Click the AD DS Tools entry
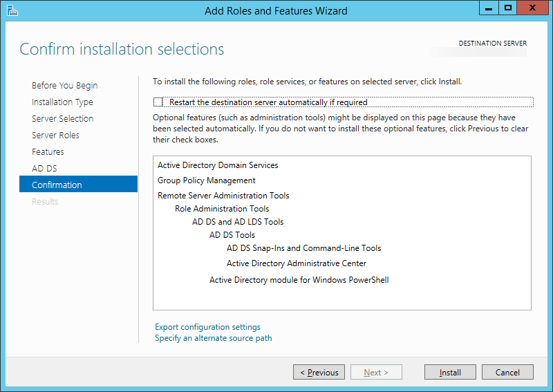The image size is (553, 392). (x=232, y=235)
